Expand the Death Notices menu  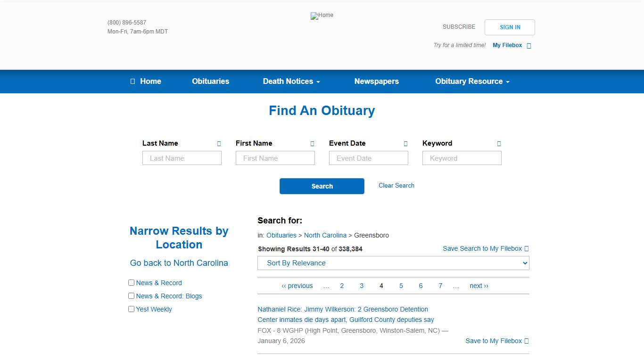291,81
